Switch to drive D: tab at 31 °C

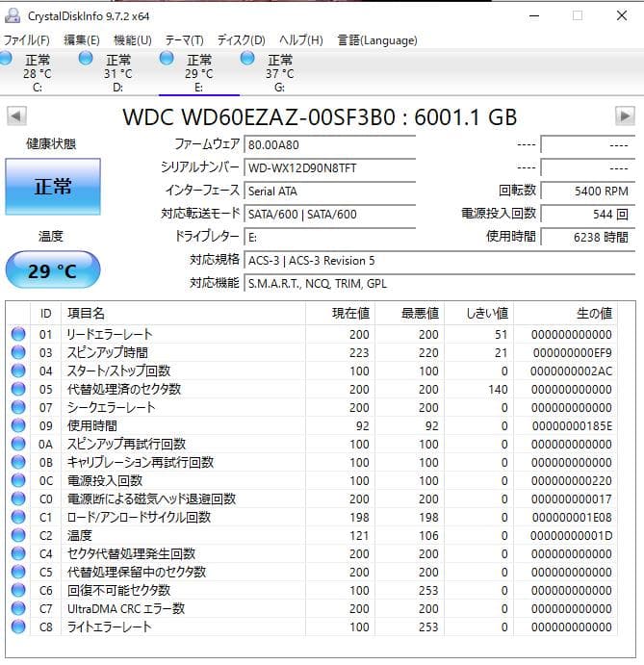point(118,72)
